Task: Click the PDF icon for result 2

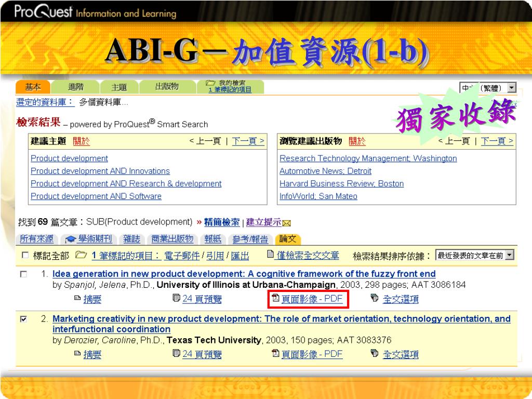Action: 275,353
